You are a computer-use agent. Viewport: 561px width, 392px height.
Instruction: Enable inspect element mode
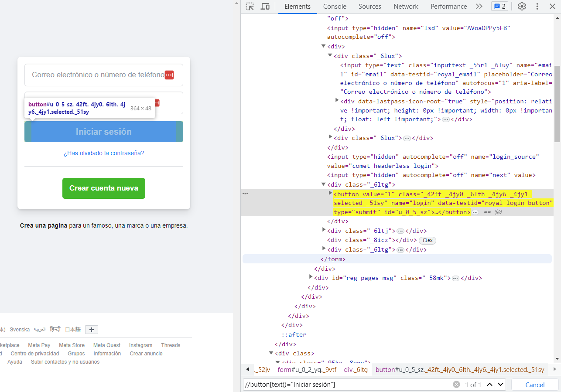(250, 6)
